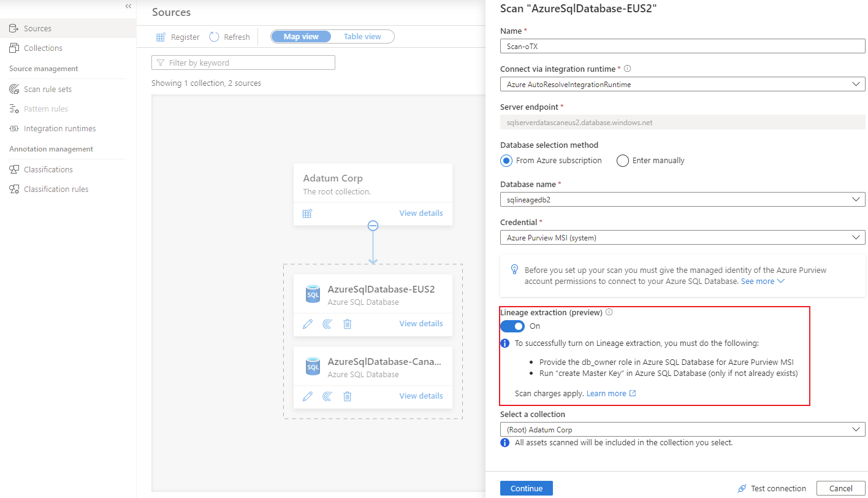Edit AzureSqlDatabase-EUS2 using the pencil icon
Screen dimensions: 868x498
click(307, 323)
